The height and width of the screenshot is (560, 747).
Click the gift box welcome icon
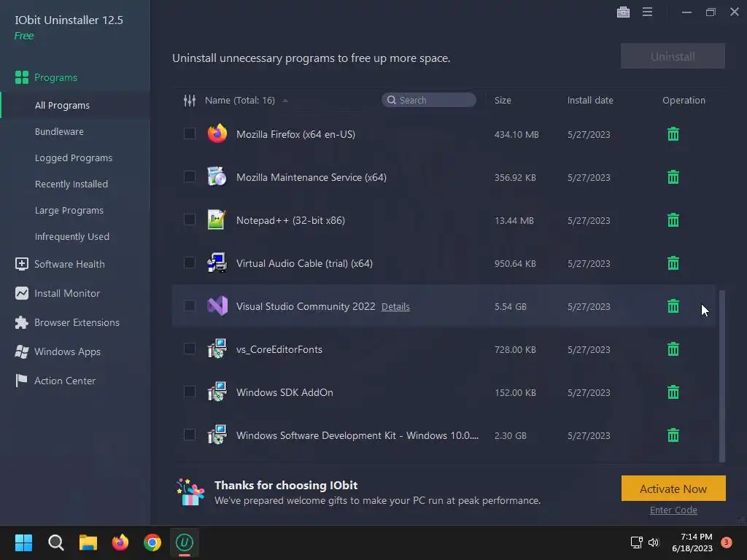click(190, 492)
